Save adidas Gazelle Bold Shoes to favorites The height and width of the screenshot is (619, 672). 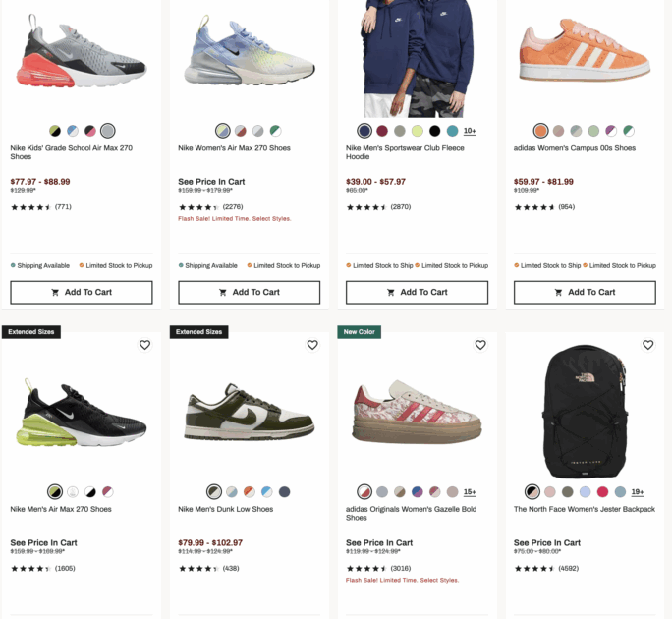[480, 345]
